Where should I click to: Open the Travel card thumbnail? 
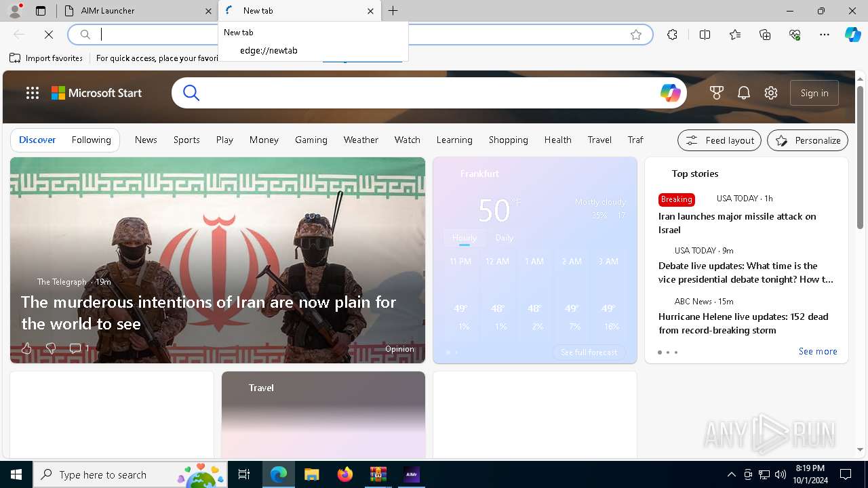click(323, 414)
